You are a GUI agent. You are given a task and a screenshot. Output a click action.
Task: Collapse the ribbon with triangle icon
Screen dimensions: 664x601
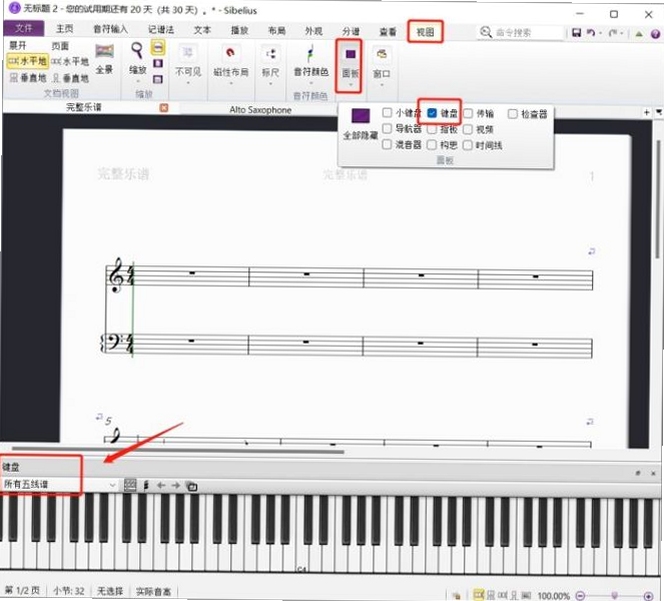[x=639, y=34]
